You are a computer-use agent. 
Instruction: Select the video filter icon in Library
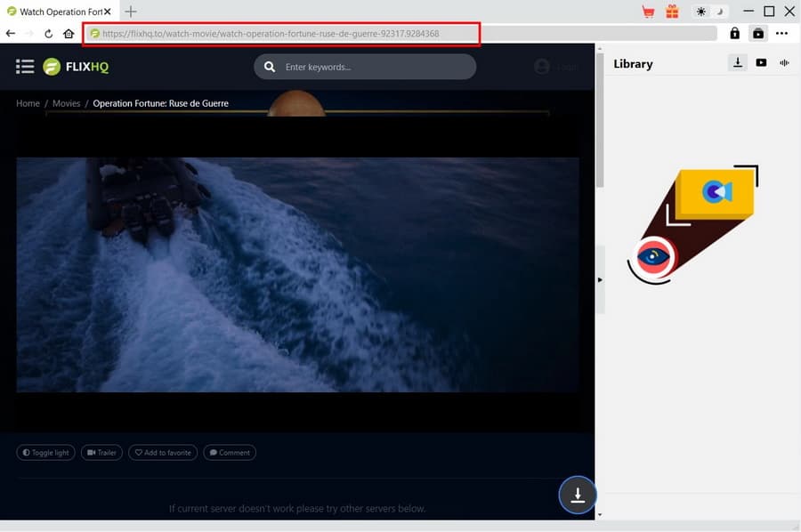point(761,63)
